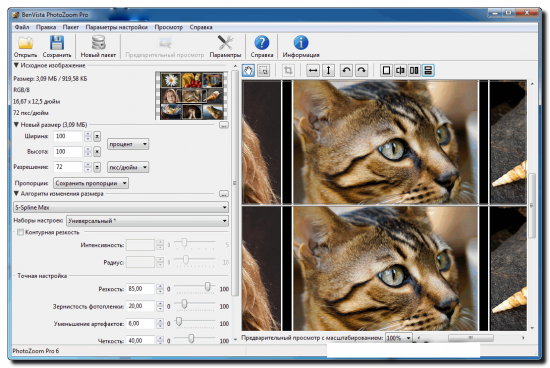Select the rectangular selection tool
Screen dimensions: 550x368
pyautogui.click(x=263, y=71)
